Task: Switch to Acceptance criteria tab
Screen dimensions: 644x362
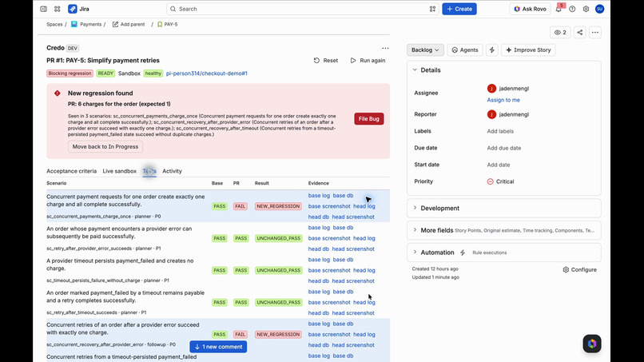Action: click(71, 171)
